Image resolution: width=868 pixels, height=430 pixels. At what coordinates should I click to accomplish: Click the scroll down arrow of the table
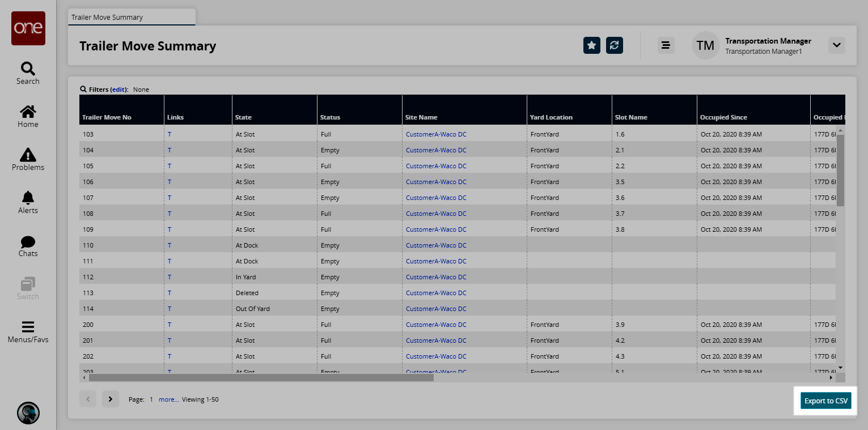tap(841, 368)
